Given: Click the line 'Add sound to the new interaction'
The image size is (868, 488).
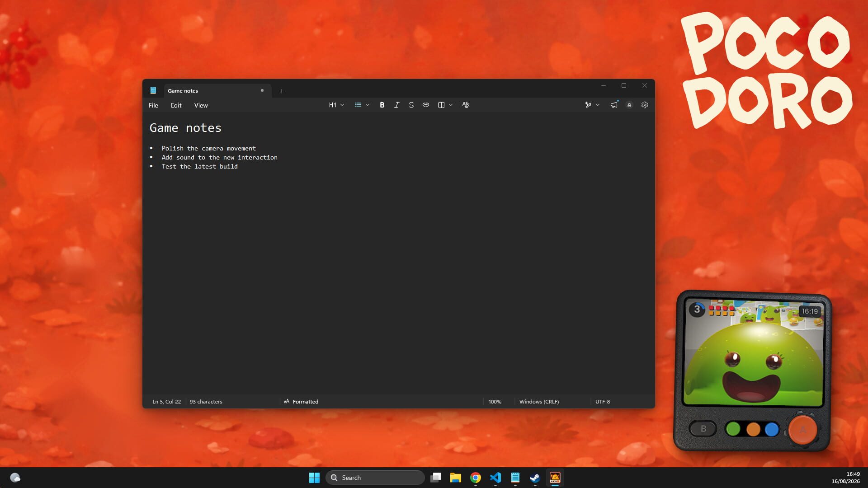Looking at the screenshot, I should click(x=219, y=157).
